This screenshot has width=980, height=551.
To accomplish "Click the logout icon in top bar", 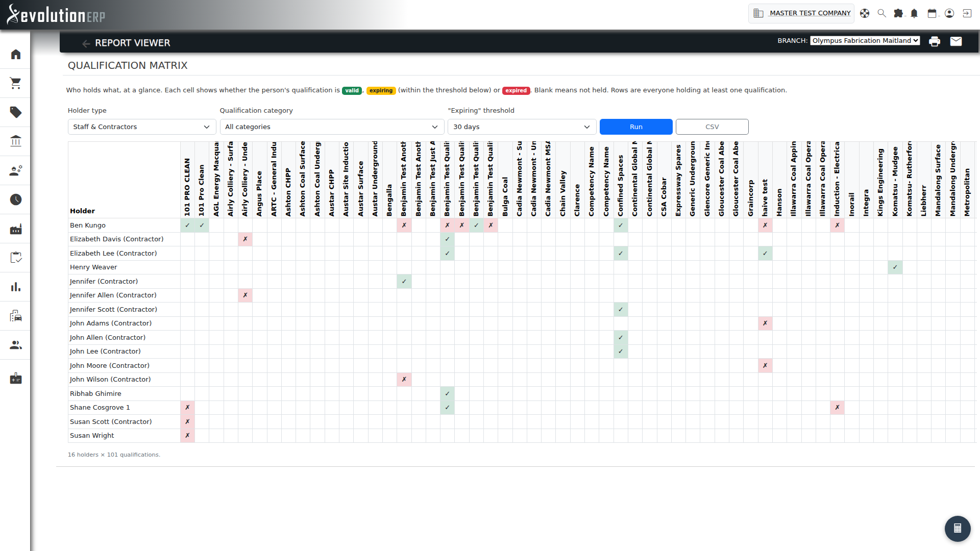I will tap(967, 13).
